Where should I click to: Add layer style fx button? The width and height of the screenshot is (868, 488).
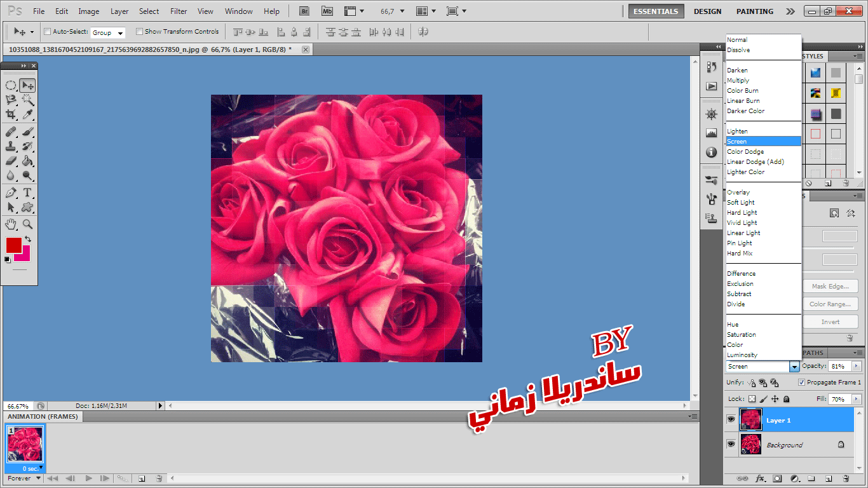pyautogui.click(x=760, y=478)
